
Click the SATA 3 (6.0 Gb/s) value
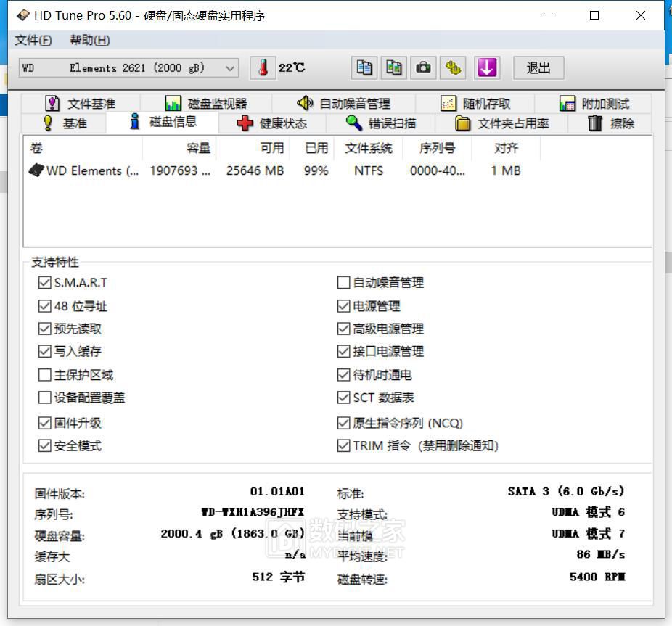[566, 491]
